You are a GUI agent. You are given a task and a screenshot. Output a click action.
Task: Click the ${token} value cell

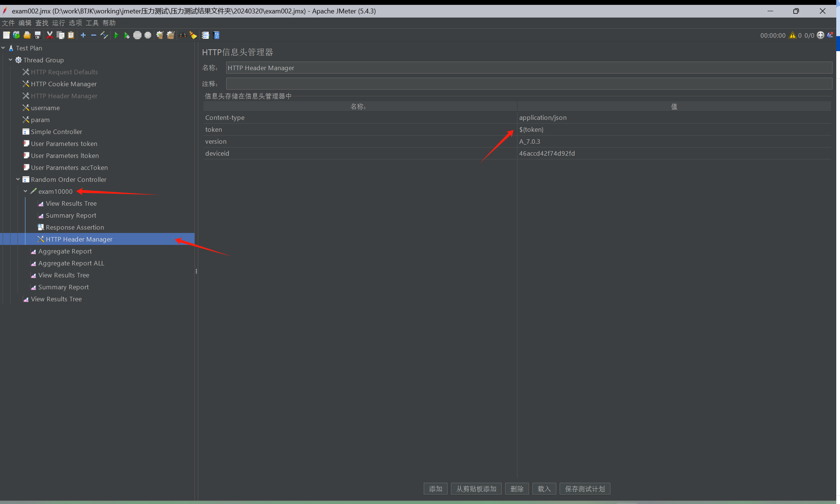531,130
